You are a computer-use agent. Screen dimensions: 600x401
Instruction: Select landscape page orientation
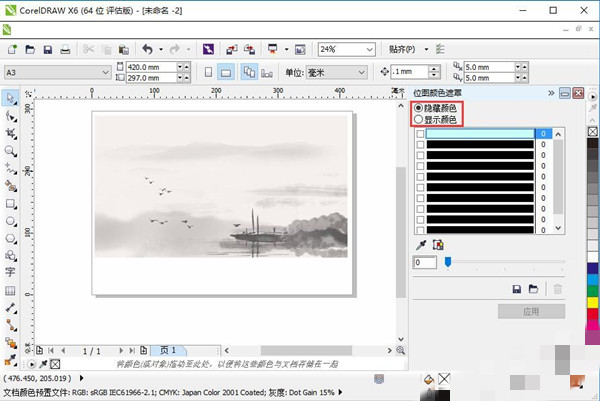tap(226, 72)
